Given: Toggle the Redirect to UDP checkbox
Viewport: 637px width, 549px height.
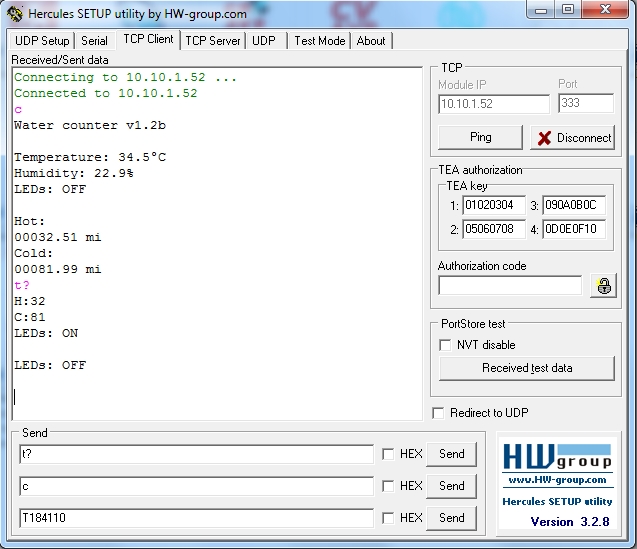Looking at the screenshot, I should 438,413.
